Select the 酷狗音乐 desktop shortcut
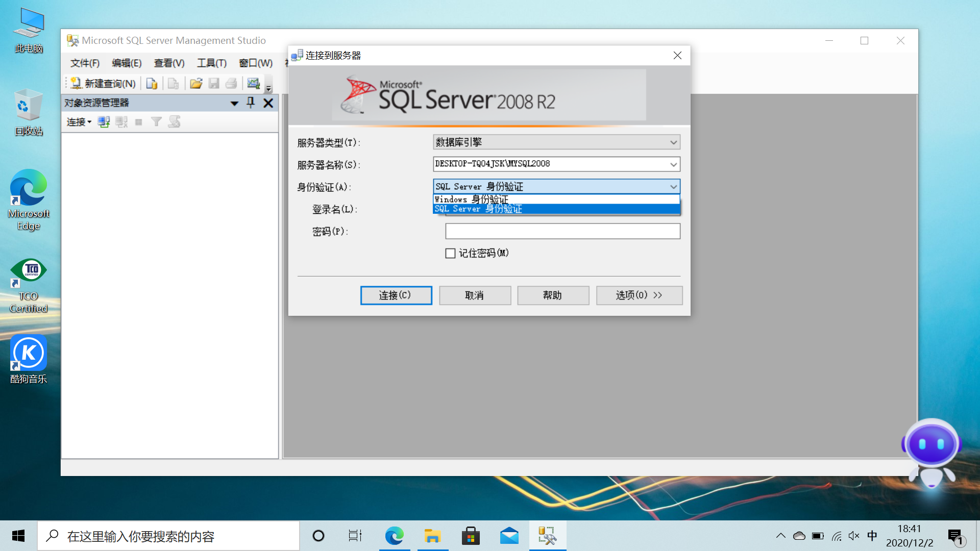Screen dimensions: 980x551 coord(29,359)
